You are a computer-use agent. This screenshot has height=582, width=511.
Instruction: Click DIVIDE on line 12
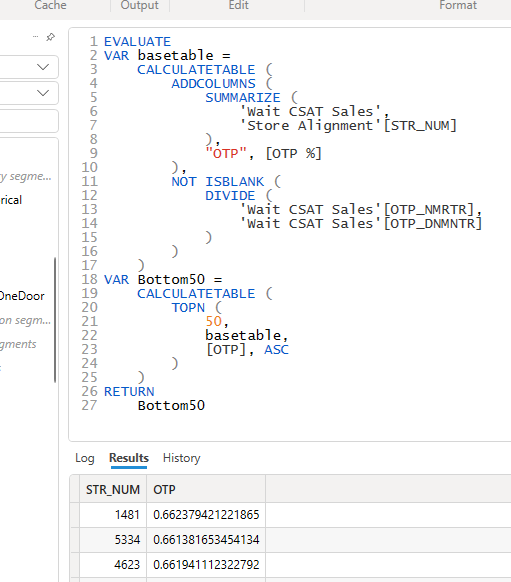(x=230, y=196)
